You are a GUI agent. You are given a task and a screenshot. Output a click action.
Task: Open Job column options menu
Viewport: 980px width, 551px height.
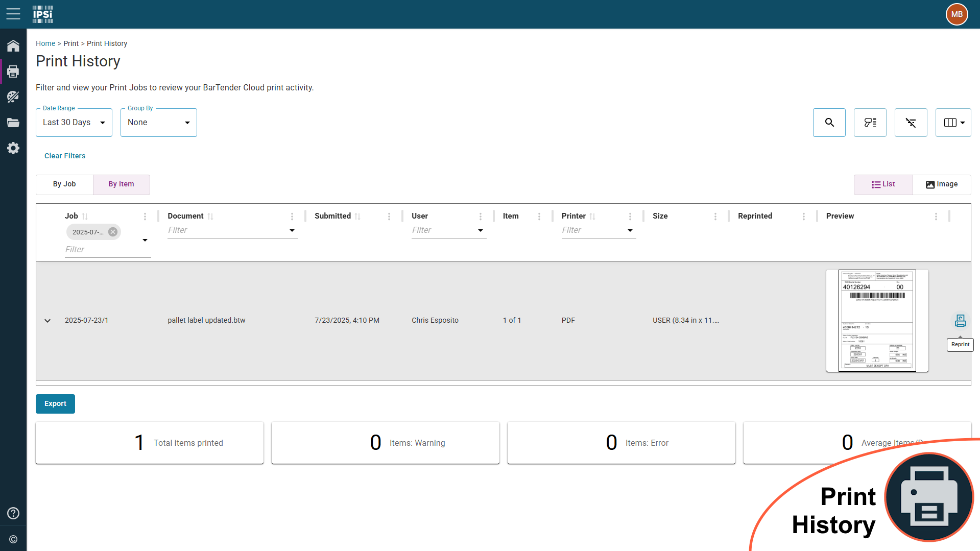click(x=145, y=217)
